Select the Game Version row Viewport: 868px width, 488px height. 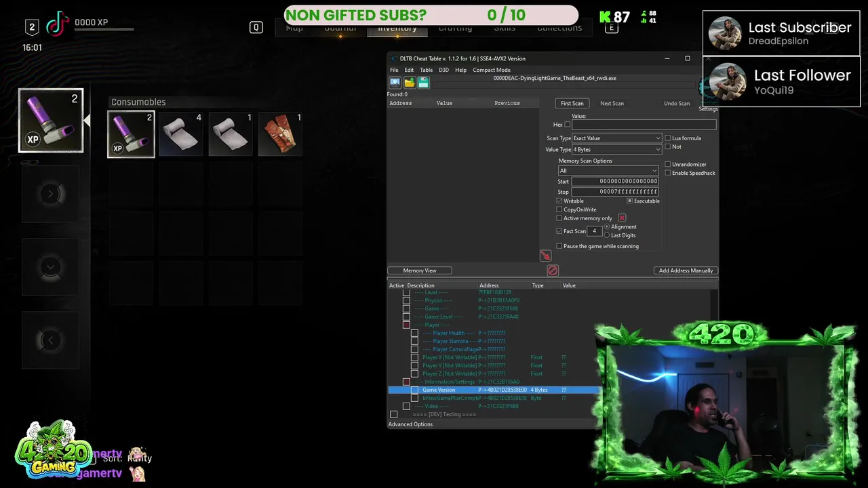(494, 390)
